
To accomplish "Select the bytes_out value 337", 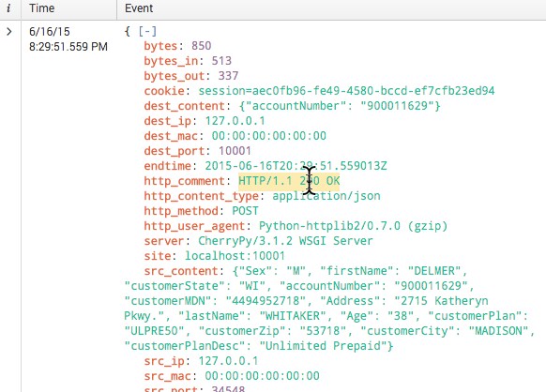I will [x=228, y=76].
